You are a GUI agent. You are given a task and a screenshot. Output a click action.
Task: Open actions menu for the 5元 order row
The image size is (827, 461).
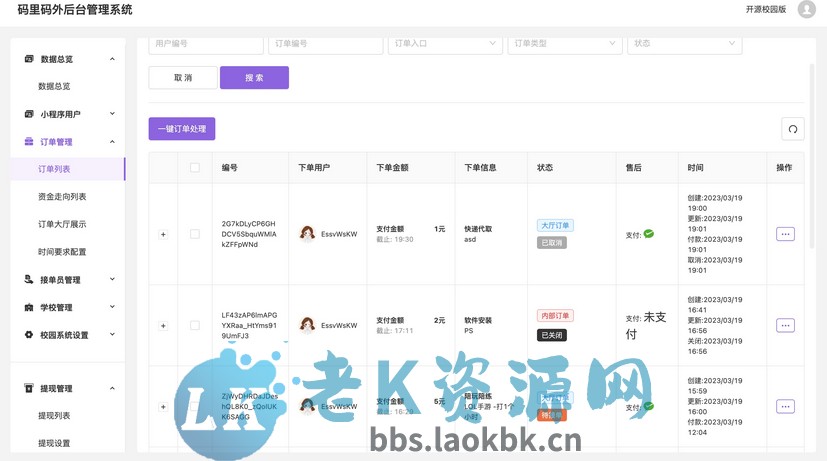pyautogui.click(x=785, y=406)
